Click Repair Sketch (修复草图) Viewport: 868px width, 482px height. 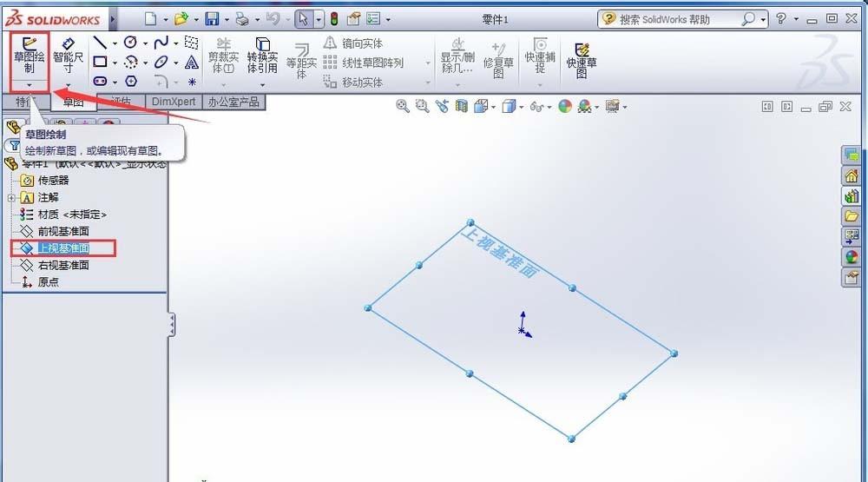pos(498,59)
